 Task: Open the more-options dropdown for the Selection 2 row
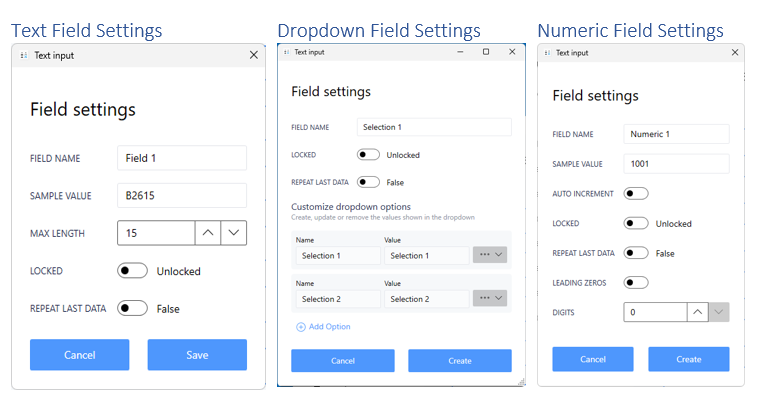pos(490,298)
